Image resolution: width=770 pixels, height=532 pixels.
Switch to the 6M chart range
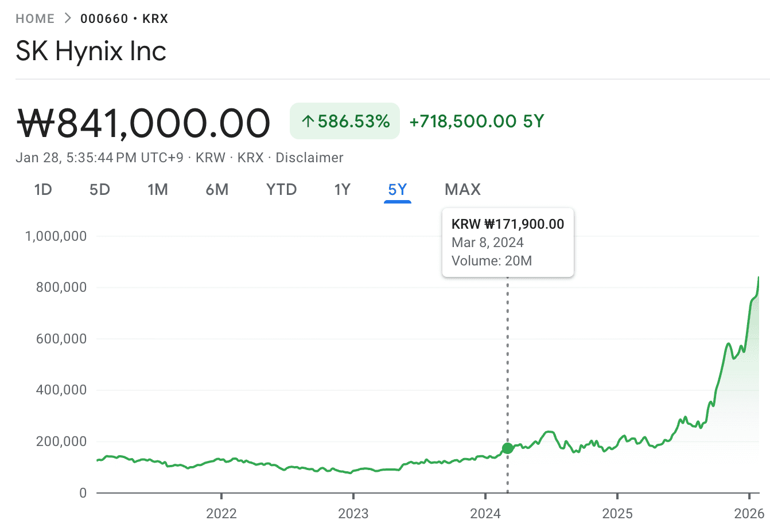[x=217, y=190]
